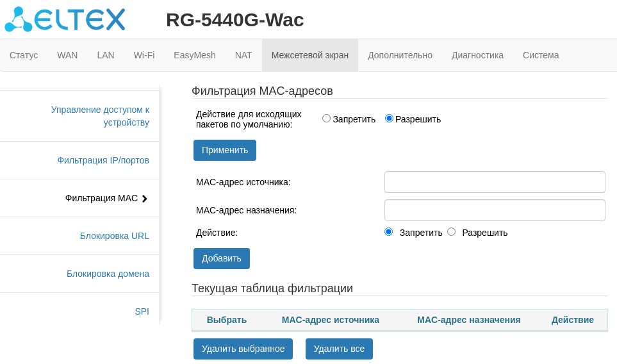The image size is (617, 364).
Task: Navigate to Блокировка URL section
Action: click(x=115, y=236)
